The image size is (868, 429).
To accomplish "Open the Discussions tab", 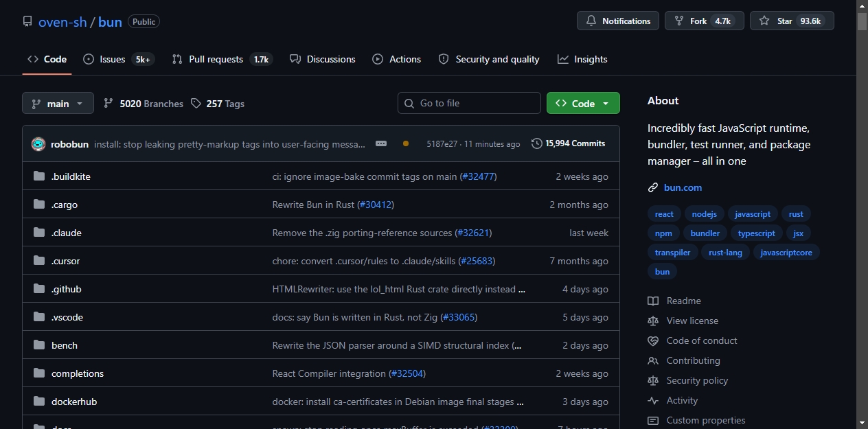I will click(323, 59).
